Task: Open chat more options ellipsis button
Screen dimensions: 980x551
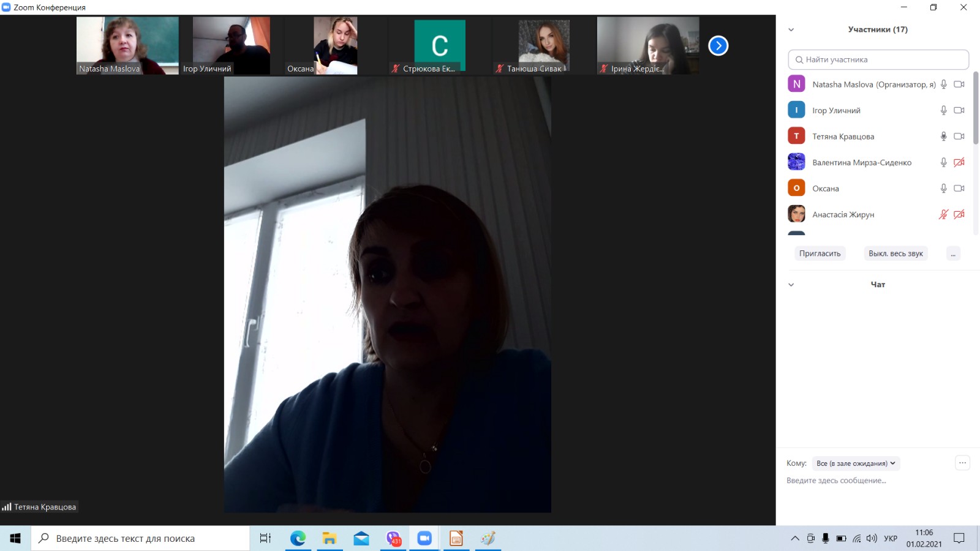Action: 962,463
